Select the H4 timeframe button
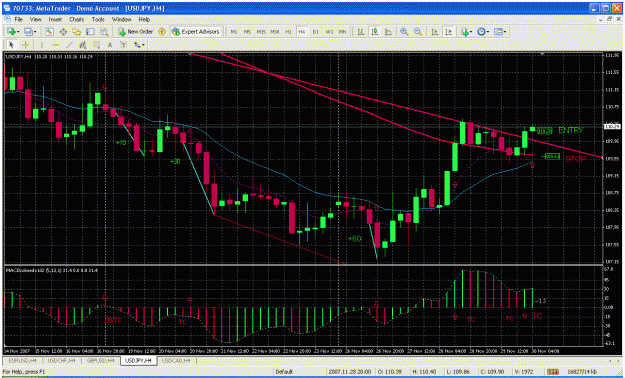This screenshot has width=625, height=378. point(302,32)
